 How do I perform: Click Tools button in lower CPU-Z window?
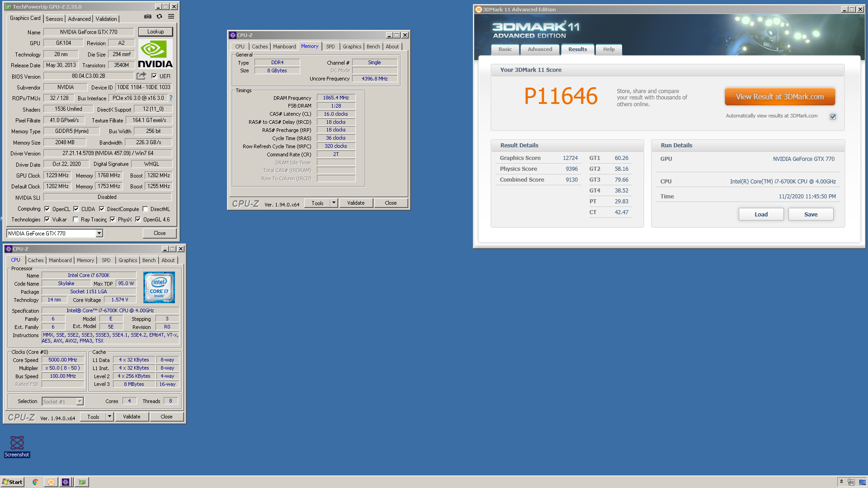[x=93, y=417]
